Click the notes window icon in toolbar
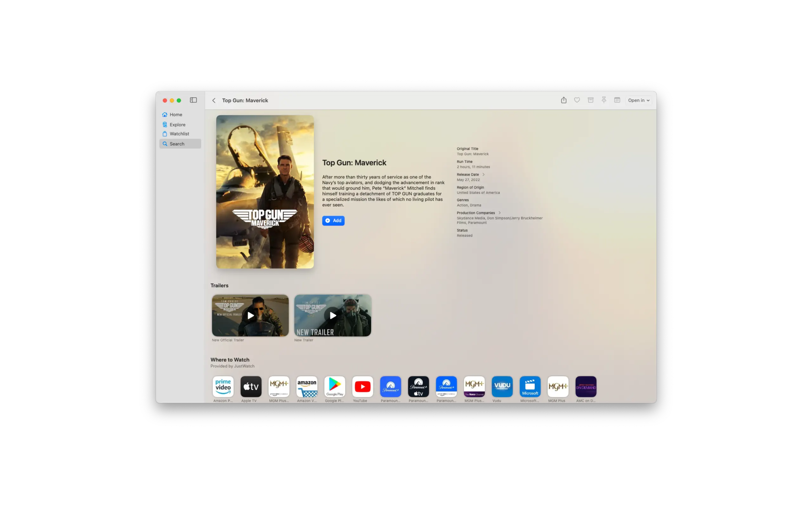The image size is (812, 507). point(617,100)
